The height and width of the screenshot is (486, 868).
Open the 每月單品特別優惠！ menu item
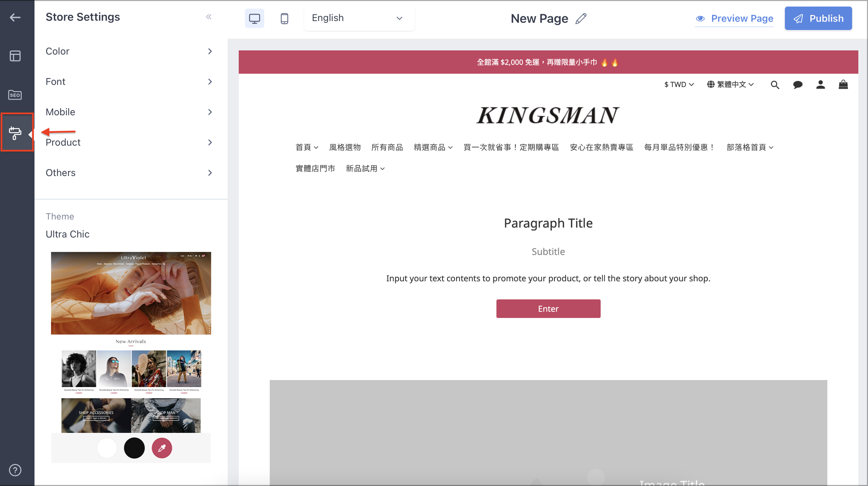[x=680, y=147]
